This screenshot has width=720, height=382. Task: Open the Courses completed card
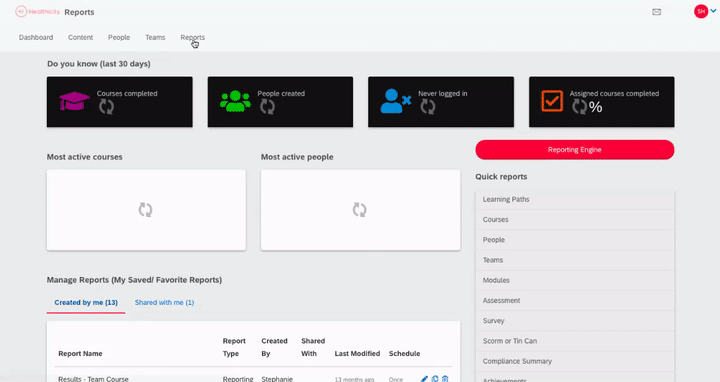pos(119,101)
